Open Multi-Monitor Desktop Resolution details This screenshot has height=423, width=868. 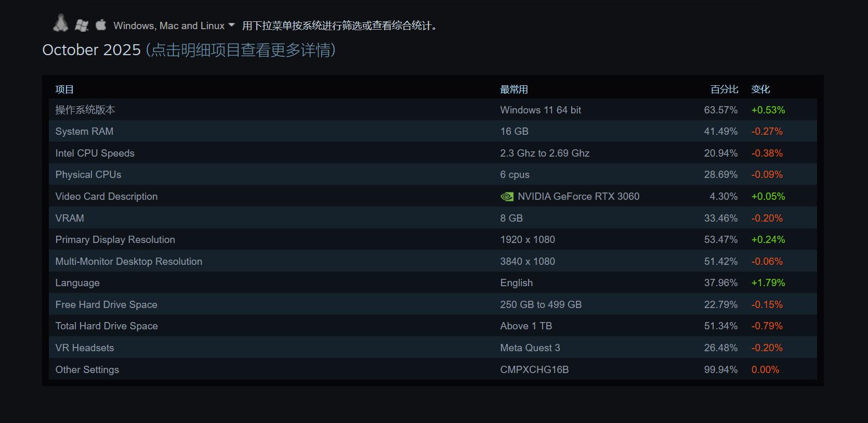(128, 262)
